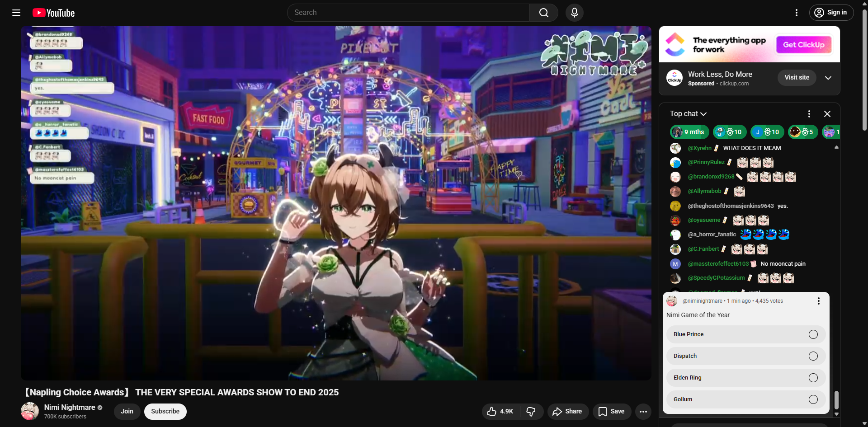
Task: Click the search magnifier button
Action: [x=544, y=13]
